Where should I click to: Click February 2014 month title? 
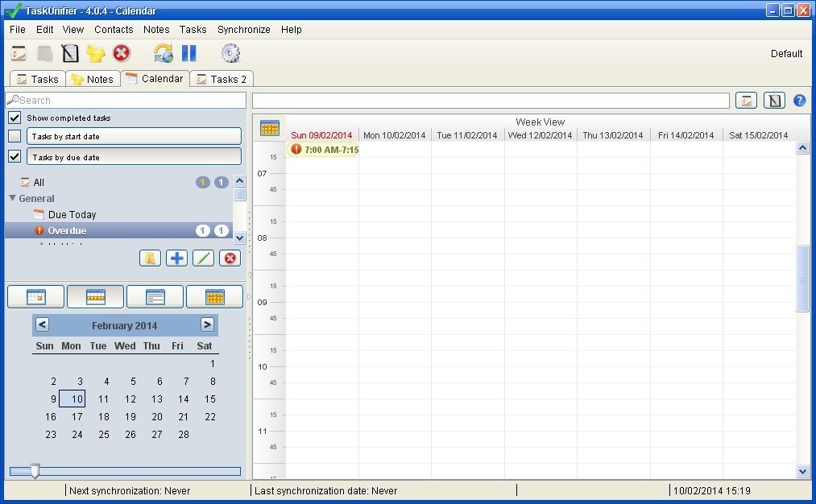(x=124, y=325)
